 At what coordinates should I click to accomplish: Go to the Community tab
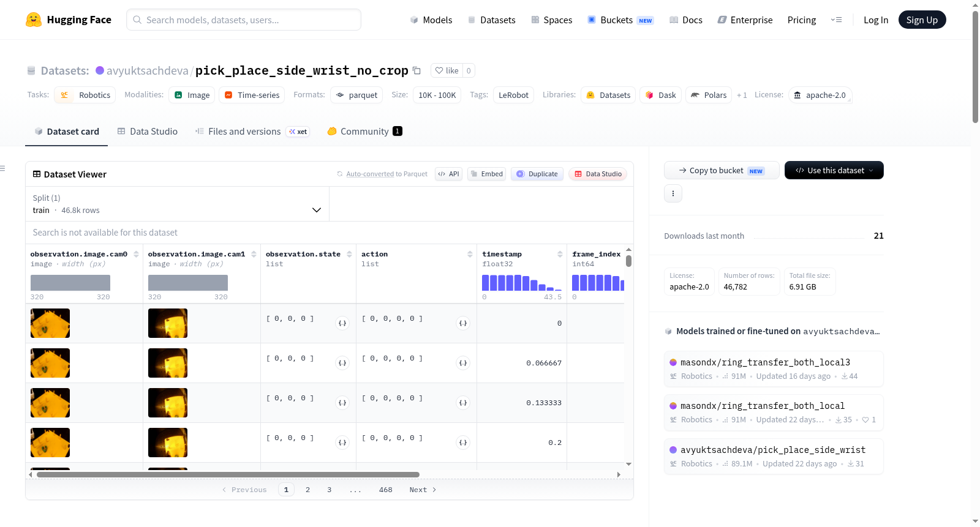coord(364,132)
